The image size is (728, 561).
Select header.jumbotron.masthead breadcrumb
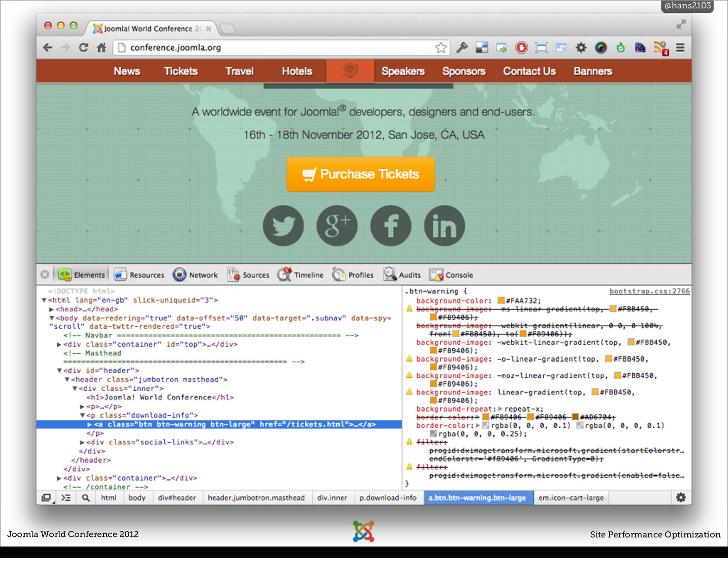[x=256, y=498]
